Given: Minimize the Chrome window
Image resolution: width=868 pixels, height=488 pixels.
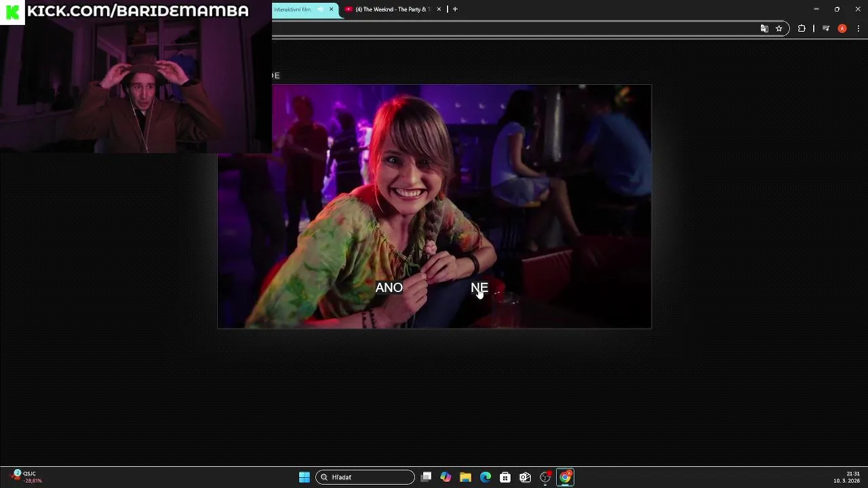Looking at the screenshot, I should [816, 9].
